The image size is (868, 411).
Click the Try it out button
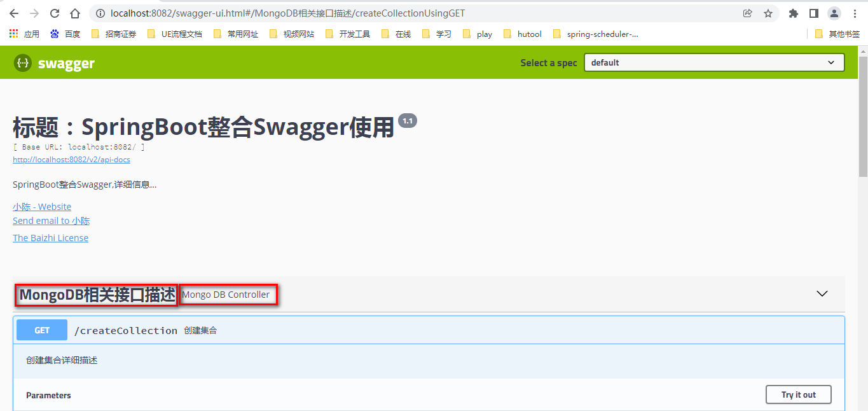pos(799,394)
